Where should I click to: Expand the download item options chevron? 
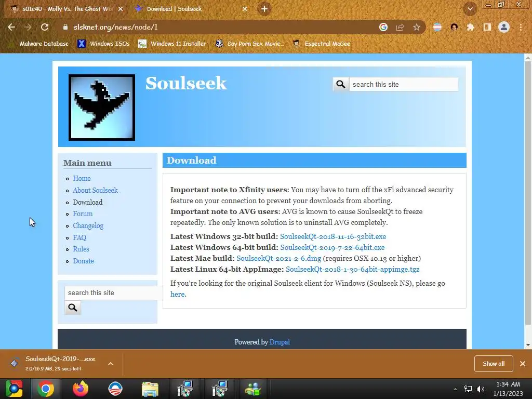click(x=111, y=364)
